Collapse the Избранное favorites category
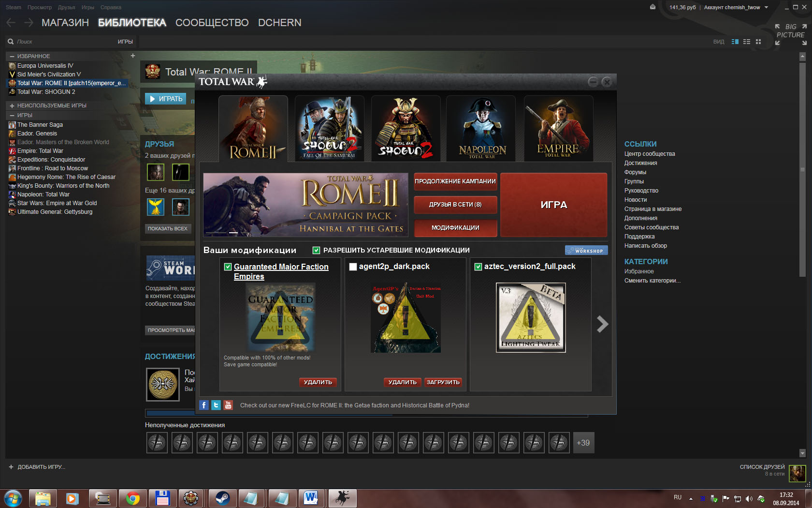812x508 pixels. tap(12, 56)
